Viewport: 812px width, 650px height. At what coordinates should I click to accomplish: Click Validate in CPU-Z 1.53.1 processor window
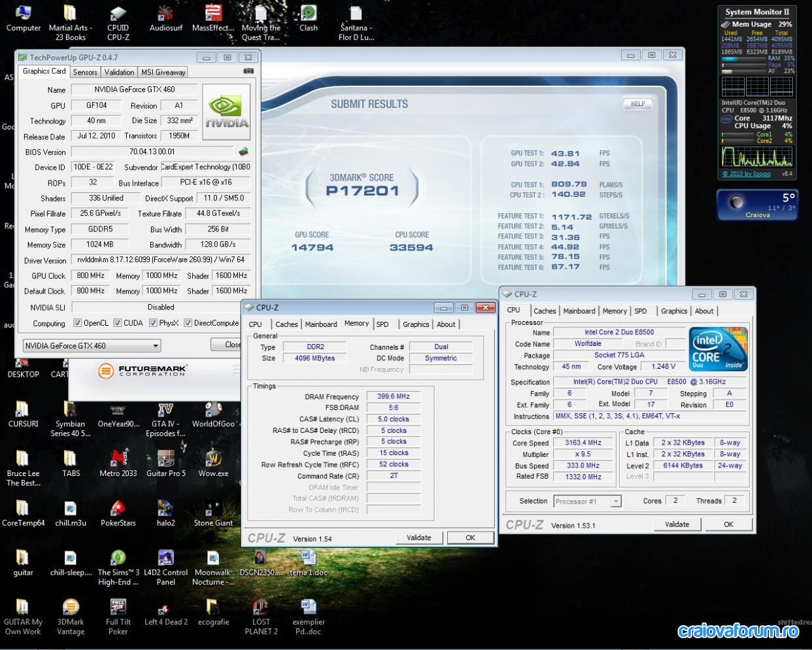pos(677,524)
